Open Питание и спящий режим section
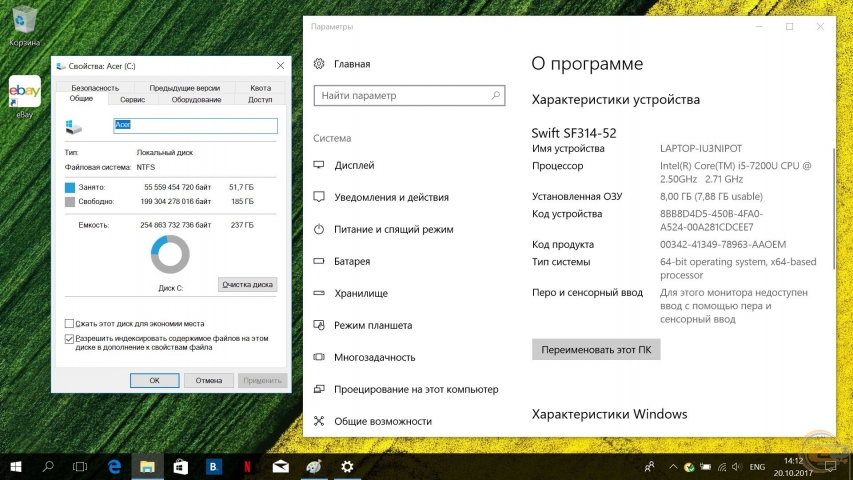 (x=393, y=229)
